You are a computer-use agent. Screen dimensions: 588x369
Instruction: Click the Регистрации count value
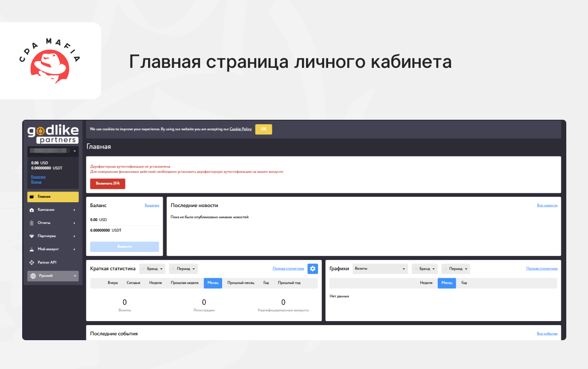pos(204,302)
